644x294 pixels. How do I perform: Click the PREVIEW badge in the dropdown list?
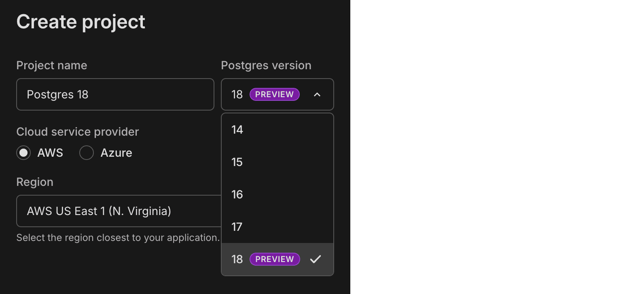[274, 259]
